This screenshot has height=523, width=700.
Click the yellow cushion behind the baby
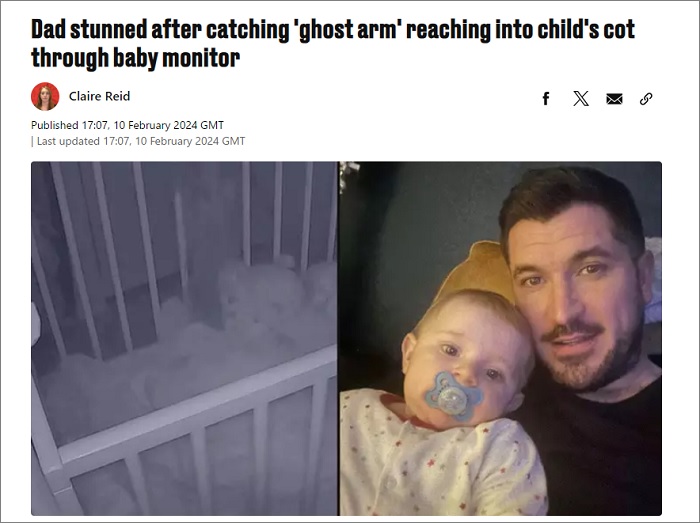click(478, 270)
